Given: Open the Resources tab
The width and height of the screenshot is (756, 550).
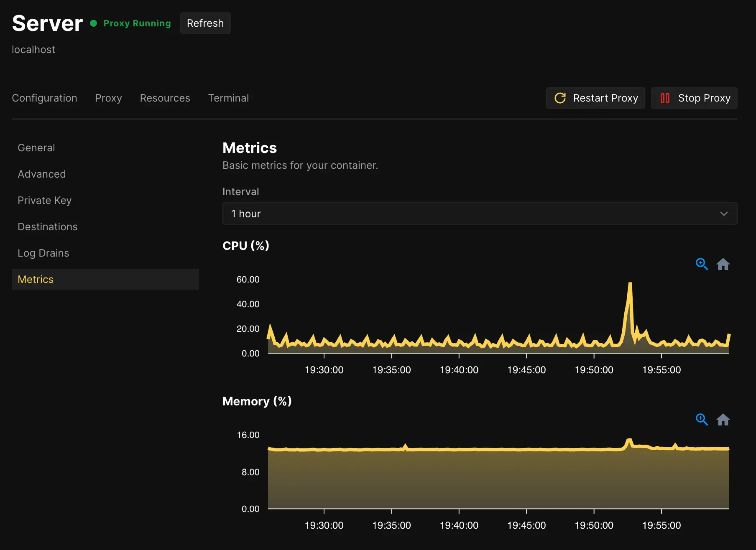Looking at the screenshot, I should [165, 98].
